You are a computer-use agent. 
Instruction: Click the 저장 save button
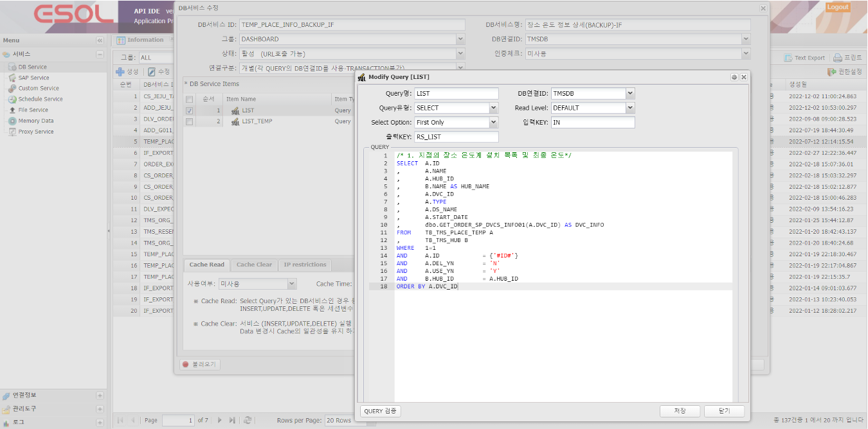[x=680, y=411]
